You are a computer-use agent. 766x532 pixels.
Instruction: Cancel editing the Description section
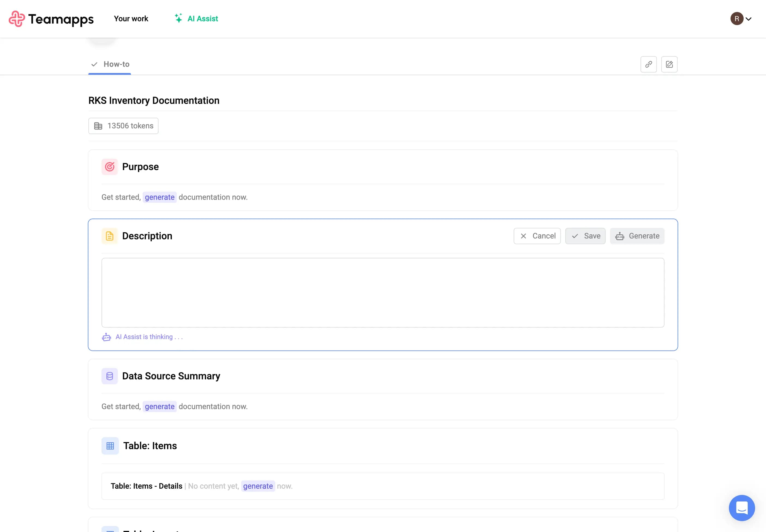tap(537, 236)
